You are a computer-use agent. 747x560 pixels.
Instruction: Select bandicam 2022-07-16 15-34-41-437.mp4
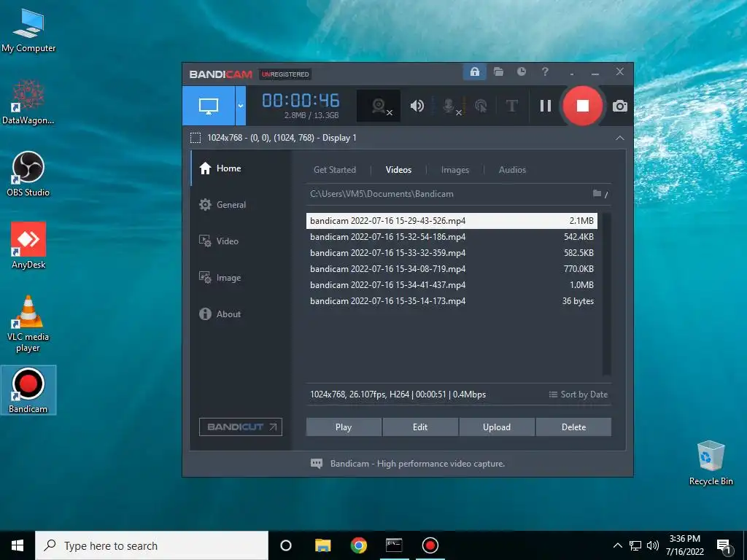pos(452,285)
